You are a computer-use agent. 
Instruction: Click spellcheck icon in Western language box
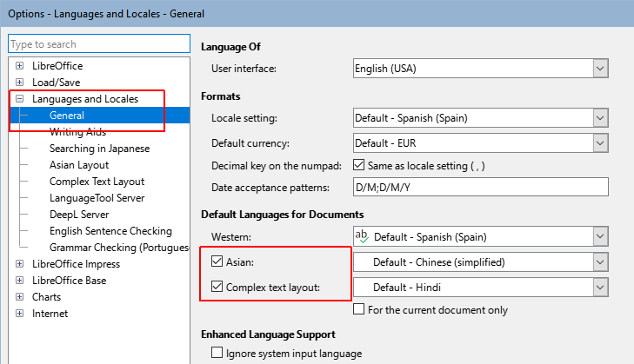click(x=362, y=236)
